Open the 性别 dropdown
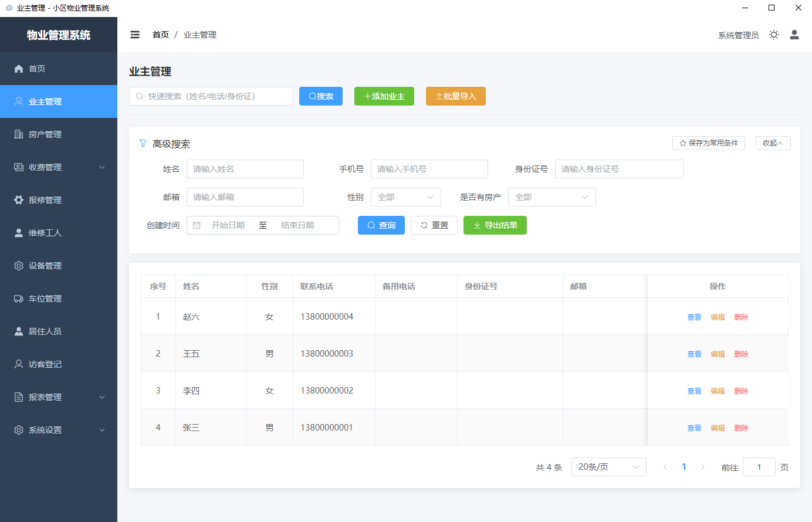812x522 pixels. point(405,197)
